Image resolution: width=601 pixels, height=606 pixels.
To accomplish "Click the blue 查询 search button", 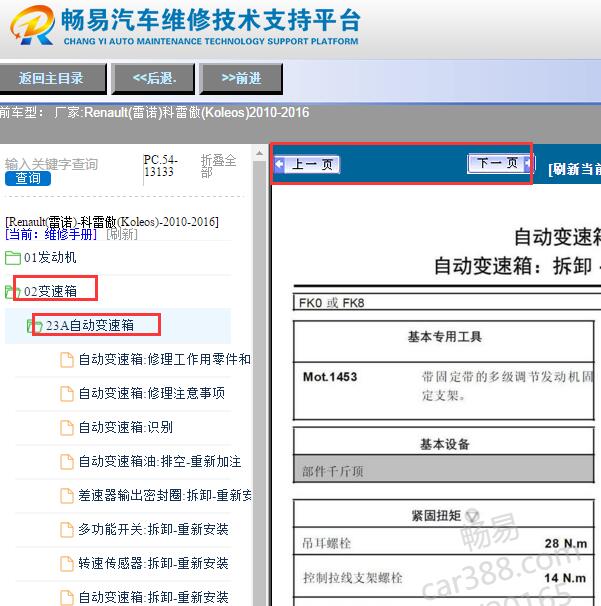I will [28, 179].
